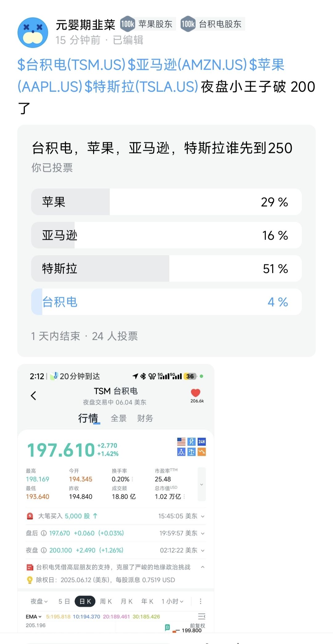333x644 pixels.
Task: Open the 1小时 interval dropdown
Action: [x=172, y=601]
